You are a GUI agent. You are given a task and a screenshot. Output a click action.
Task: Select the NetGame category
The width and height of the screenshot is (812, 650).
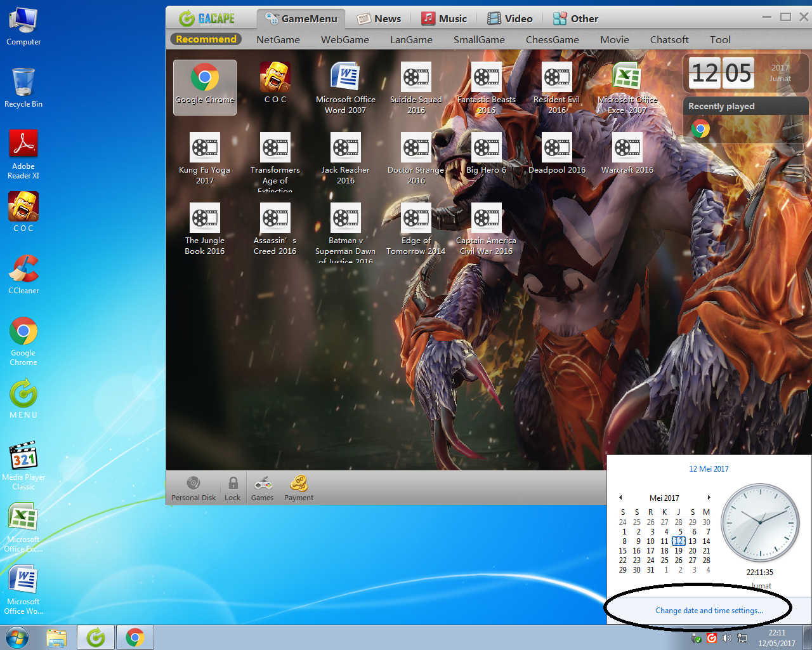coord(278,39)
